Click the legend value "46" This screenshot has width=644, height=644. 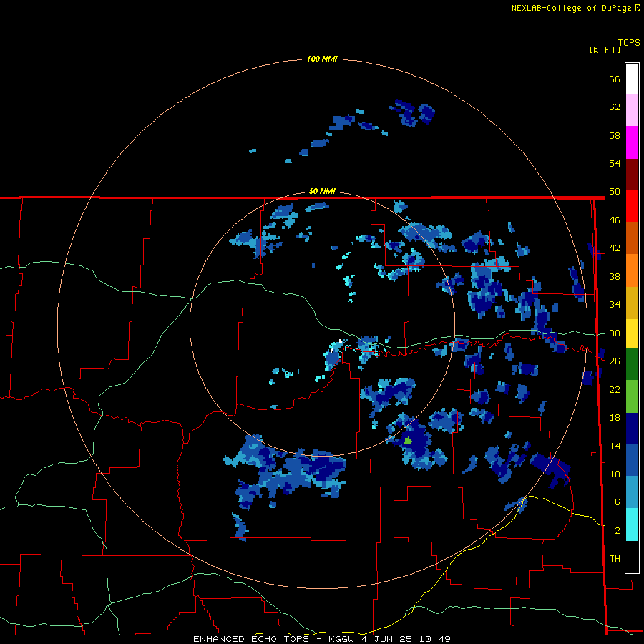[615, 220]
